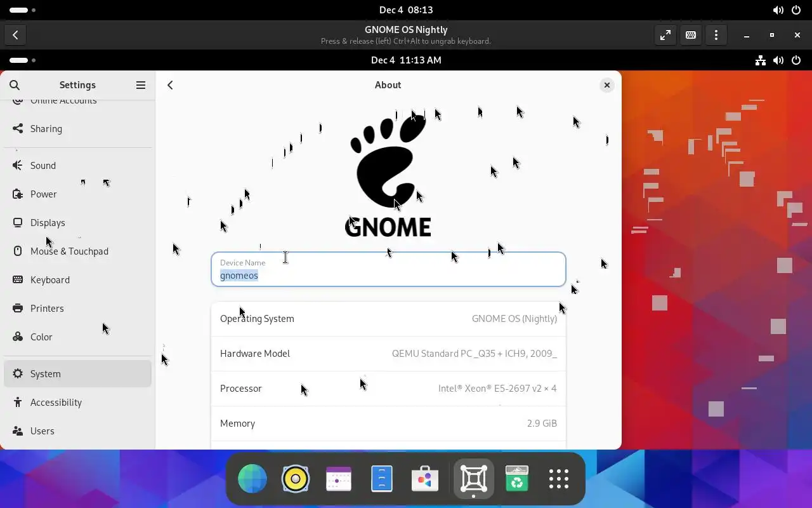The height and width of the screenshot is (508, 812).
Task: Open Software store from dock
Action: (425, 479)
